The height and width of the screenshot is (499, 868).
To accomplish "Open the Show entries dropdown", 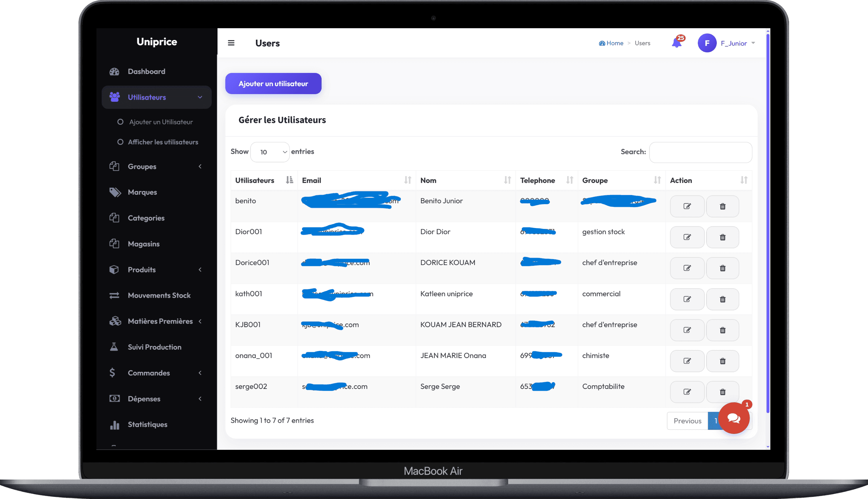I will [x=270, y=152].
